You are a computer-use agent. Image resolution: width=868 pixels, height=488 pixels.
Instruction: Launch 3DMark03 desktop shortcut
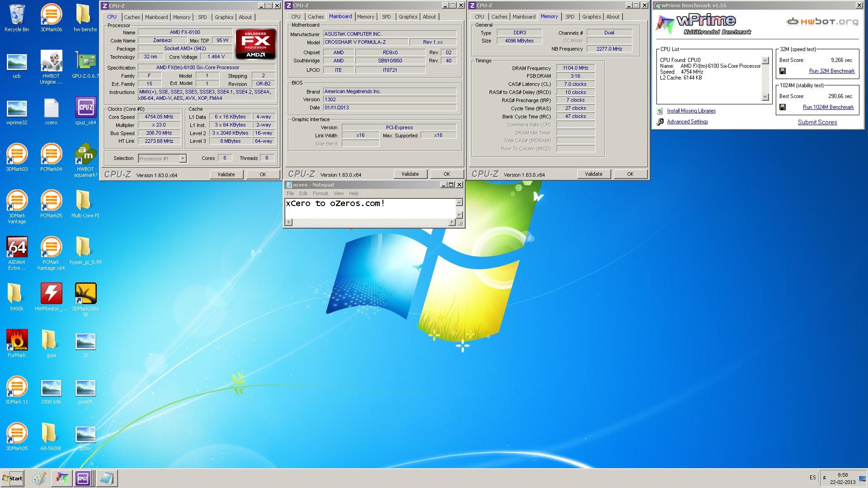[x=17, y=158]
